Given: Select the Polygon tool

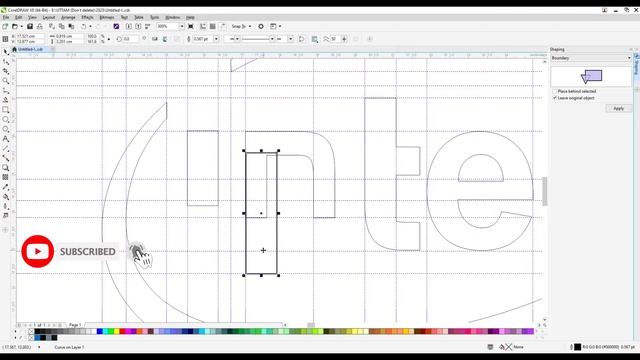Looking at the screenshot, I should point(6,129).
